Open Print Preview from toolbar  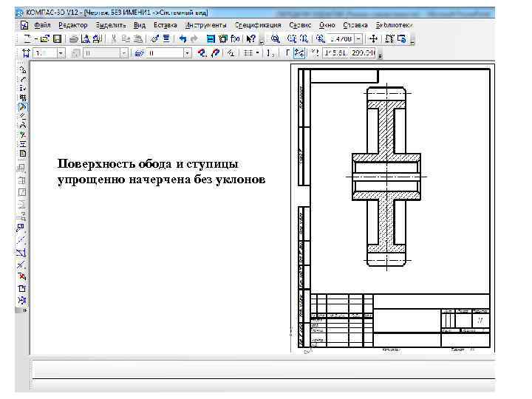pos(86,39)
